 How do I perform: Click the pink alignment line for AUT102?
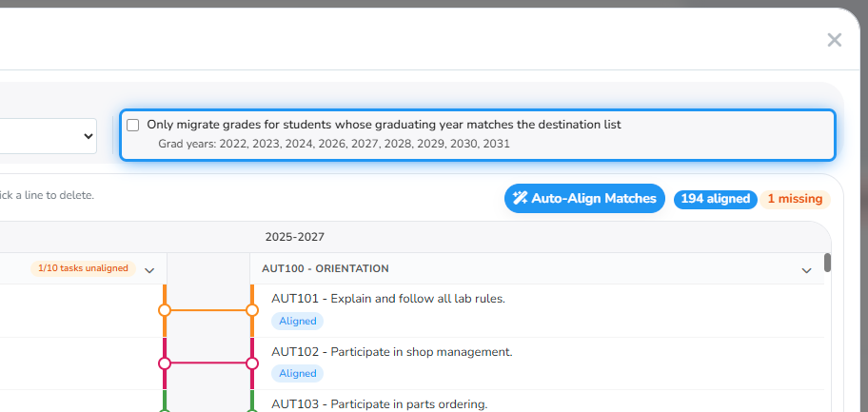pos(208,363)
